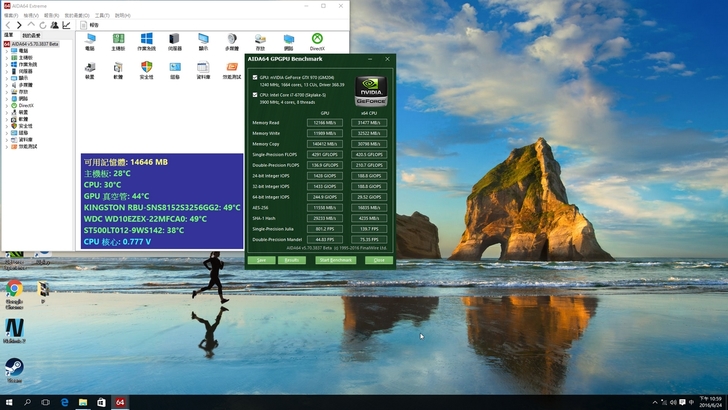Uncheck the CPU Intel Core i7-6700 checkbox

pyautogui.click(x=254, y=95)
